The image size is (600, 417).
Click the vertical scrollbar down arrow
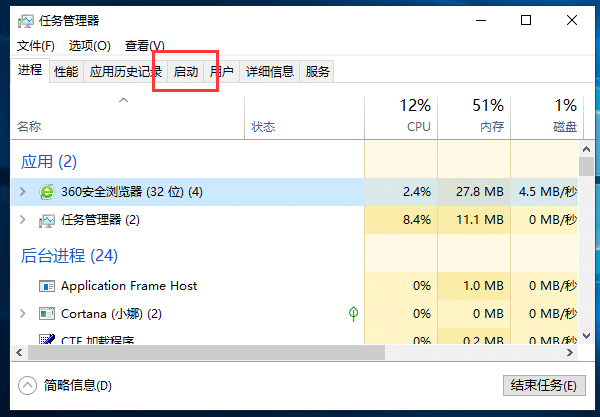point(586,336)
